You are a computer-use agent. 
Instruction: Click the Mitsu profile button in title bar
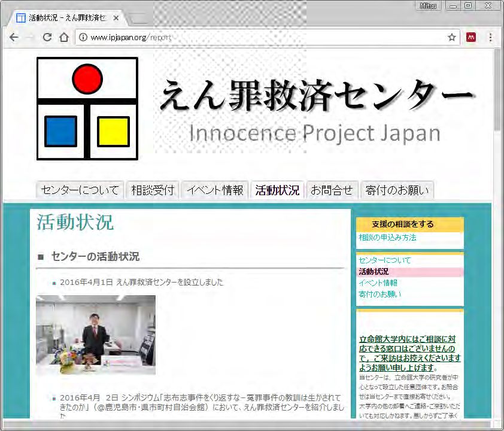[428, 5]
